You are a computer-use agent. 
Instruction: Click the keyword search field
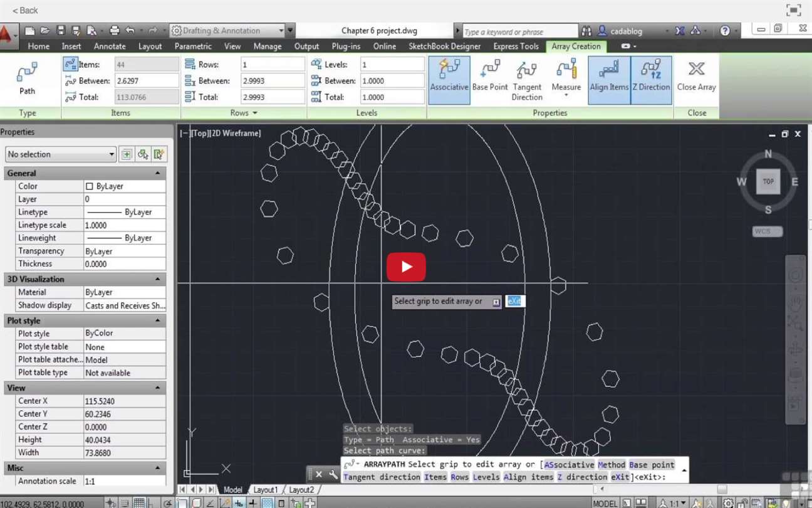[519, 31]
